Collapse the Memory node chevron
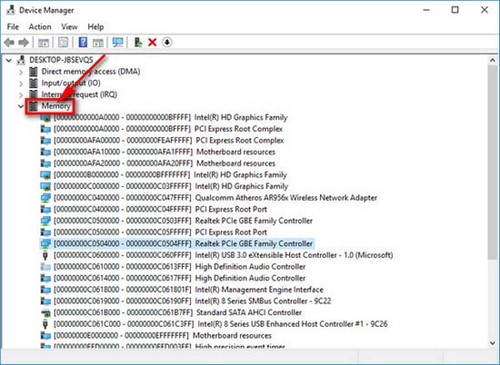Viewport: 500px width, 365px height. pyautogui.click(x=21, y=106)
